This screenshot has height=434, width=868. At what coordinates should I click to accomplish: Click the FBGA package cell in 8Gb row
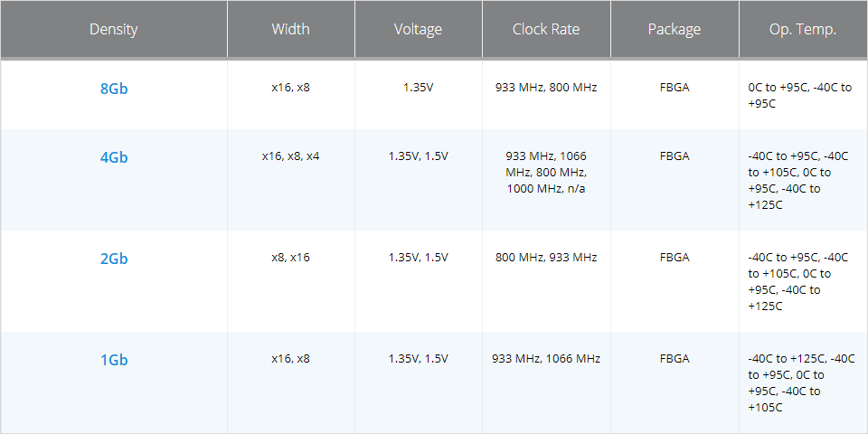coord(675,88)
